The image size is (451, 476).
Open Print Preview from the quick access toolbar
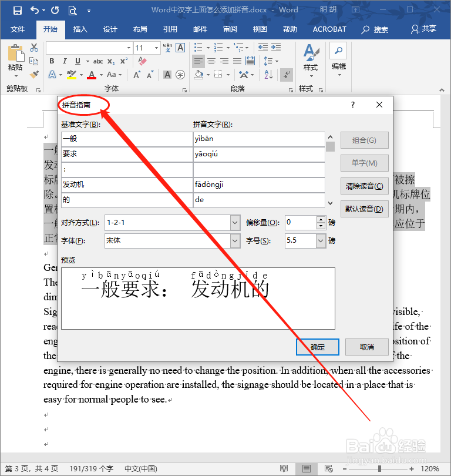point(72,11)
